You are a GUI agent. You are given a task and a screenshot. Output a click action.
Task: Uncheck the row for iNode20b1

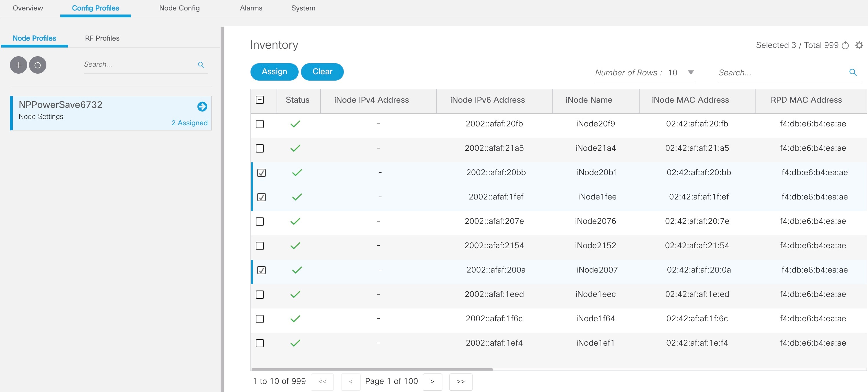[261, 173]
